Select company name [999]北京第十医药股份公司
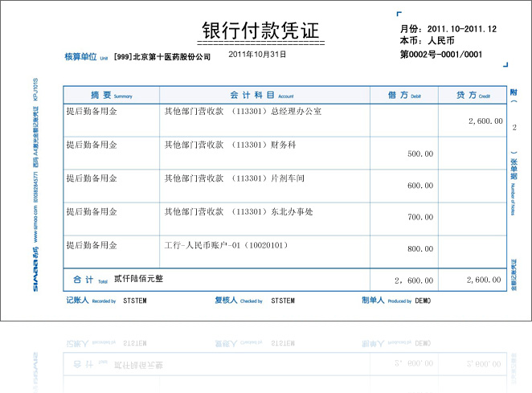 click(x=162, y=57)
